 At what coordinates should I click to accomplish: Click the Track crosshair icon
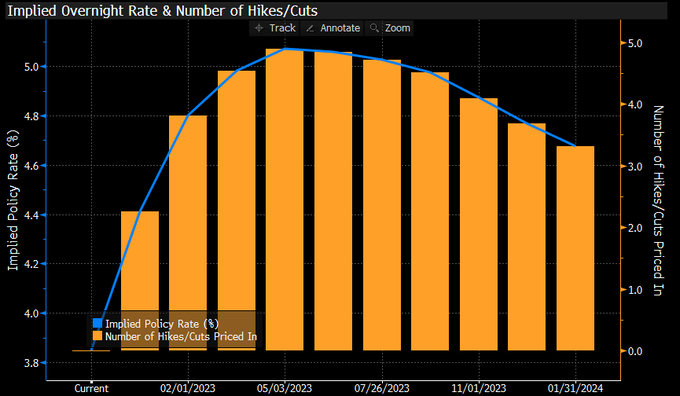coord(259,28)
